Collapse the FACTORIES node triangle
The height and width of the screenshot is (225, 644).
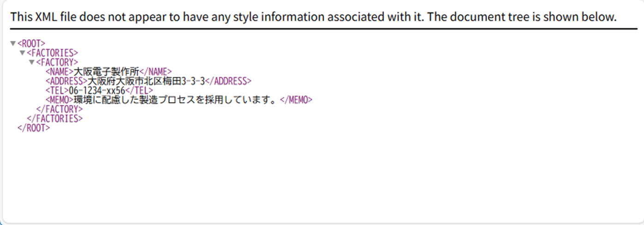pos(22,53)
